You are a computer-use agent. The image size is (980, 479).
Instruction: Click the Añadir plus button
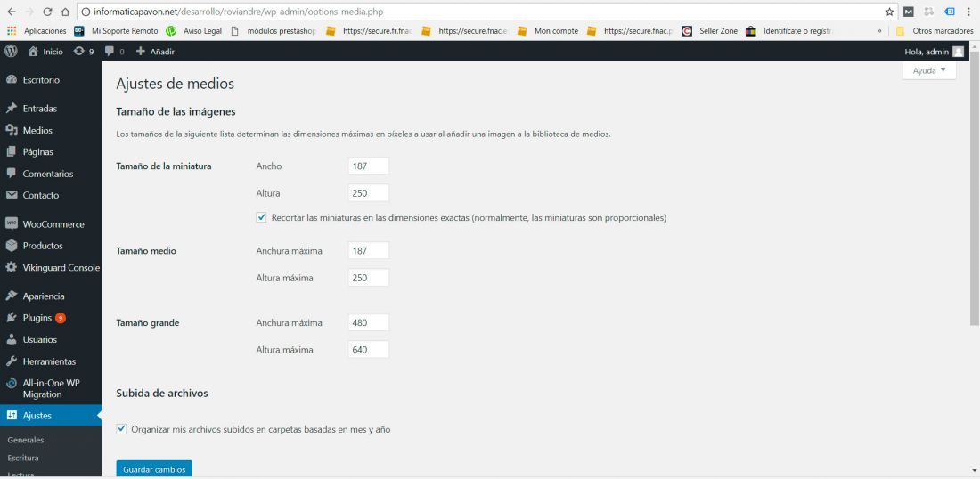click(155, 52)
